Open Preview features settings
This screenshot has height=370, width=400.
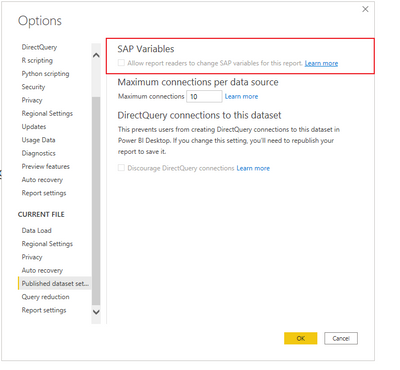click(46, 166)
